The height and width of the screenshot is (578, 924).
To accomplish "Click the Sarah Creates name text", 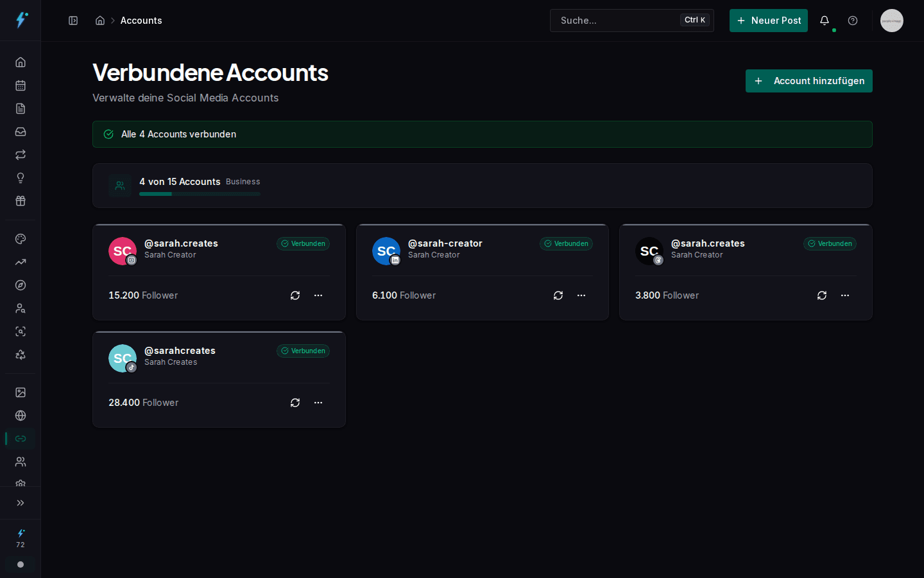I will tap(171, 362).
